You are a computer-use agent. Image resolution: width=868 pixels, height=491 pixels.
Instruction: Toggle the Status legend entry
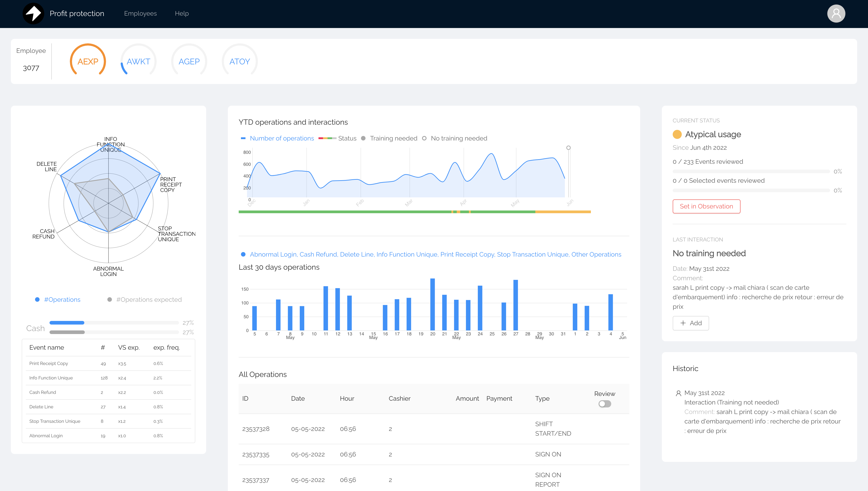tap(337, 138)
